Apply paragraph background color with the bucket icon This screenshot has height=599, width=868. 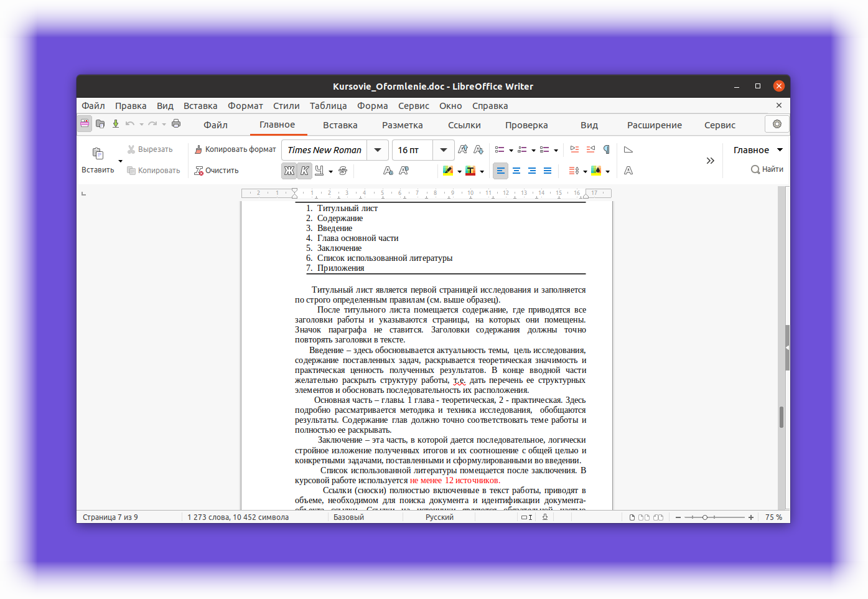(596, 171)
